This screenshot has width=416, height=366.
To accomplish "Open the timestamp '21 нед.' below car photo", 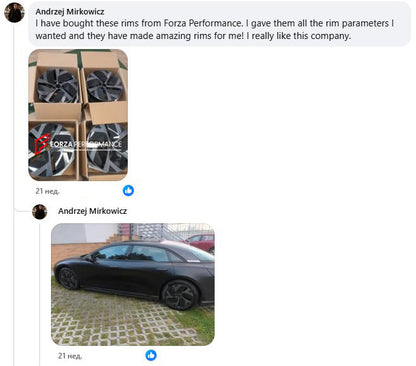I will point(70,356).
